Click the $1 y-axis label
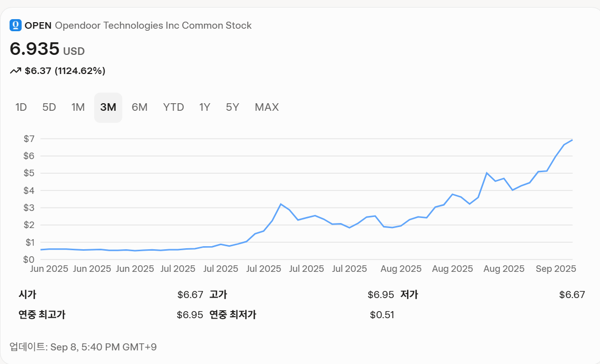Viewport: 600px width, 364px height. click(30, 242)
